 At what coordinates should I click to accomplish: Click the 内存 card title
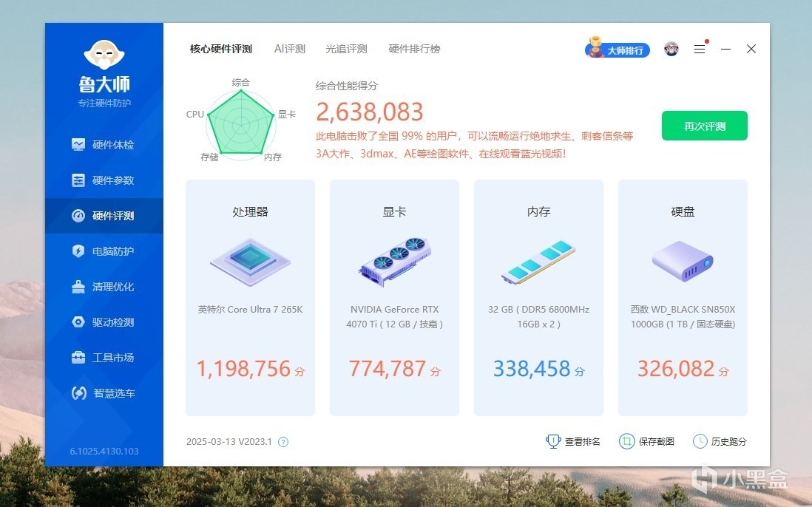(x=538, y=211)
